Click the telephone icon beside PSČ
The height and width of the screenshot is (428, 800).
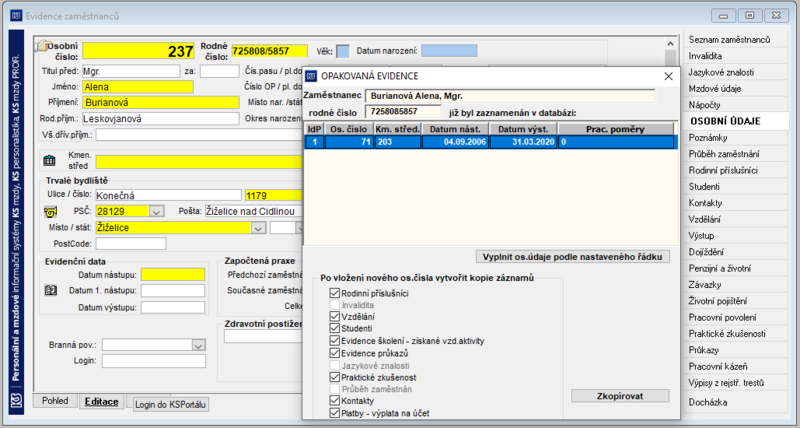click(51, 211)
